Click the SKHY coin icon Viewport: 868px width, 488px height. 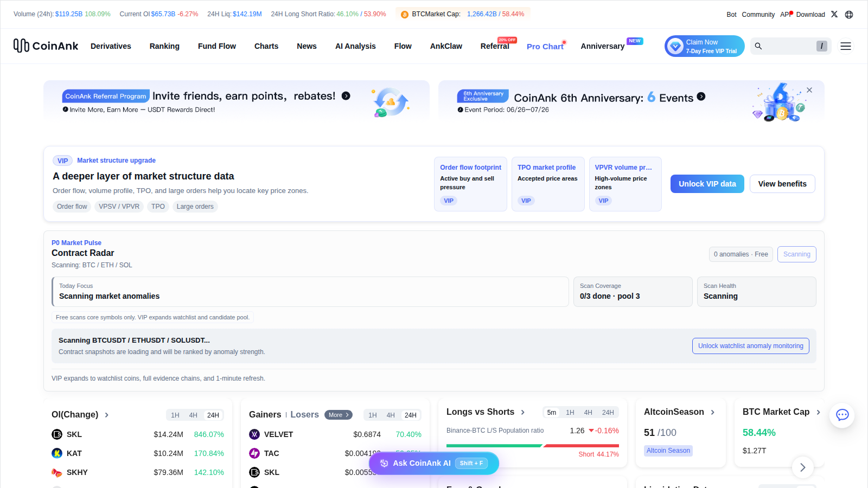(57, 472)
